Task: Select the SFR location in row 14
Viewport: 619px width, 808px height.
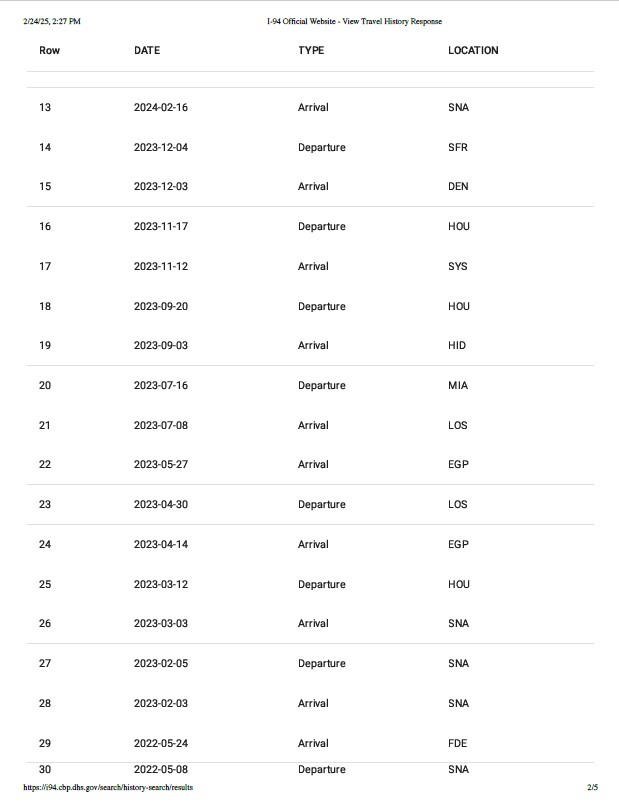Action: coord(458,147)
